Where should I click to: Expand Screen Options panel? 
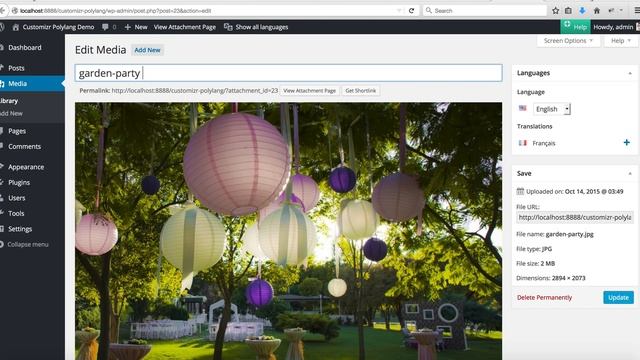click(568, 41)
